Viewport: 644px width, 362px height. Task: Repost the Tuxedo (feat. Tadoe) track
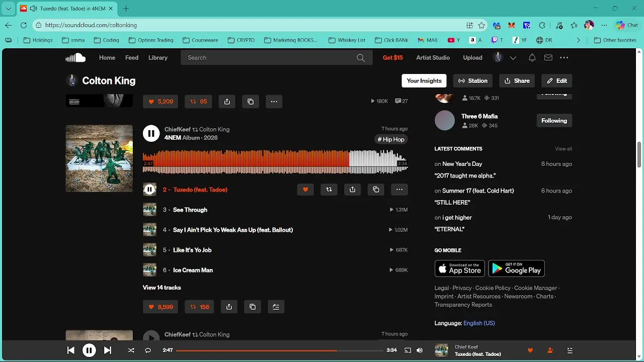[x=329, y=190]
